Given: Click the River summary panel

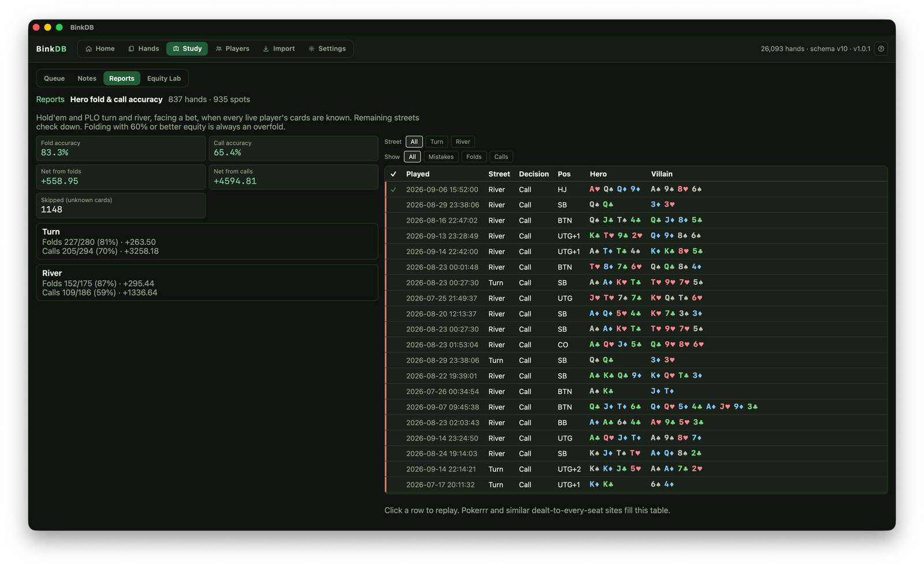Looking at the screenshot, I should tap(207, 283).
